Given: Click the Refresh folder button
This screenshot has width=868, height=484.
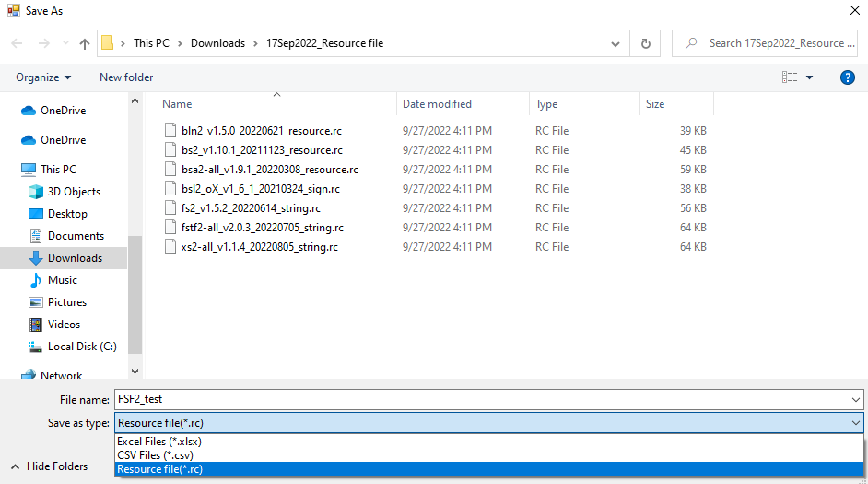Looking at the screenshot, I should tap(645, 43).
